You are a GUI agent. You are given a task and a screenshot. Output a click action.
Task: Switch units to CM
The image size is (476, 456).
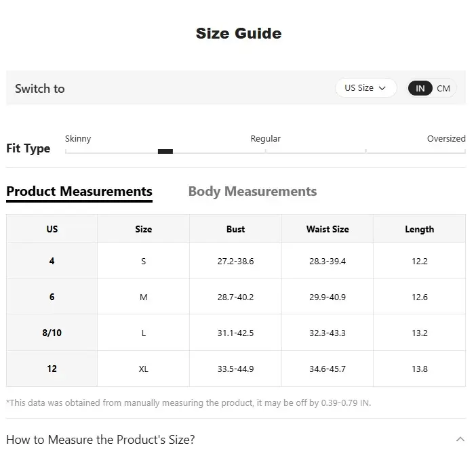(x=443, y=88)
